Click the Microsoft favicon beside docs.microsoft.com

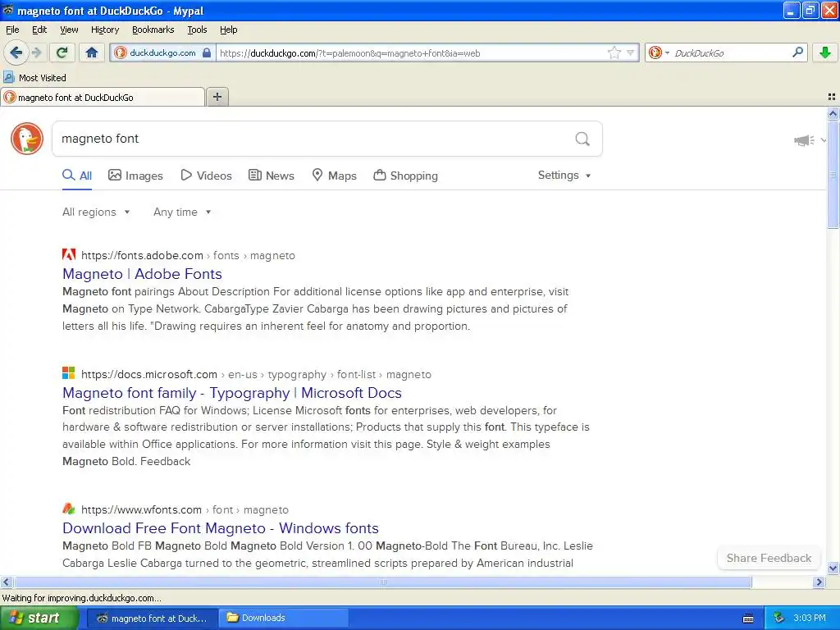tap(69, 373)
